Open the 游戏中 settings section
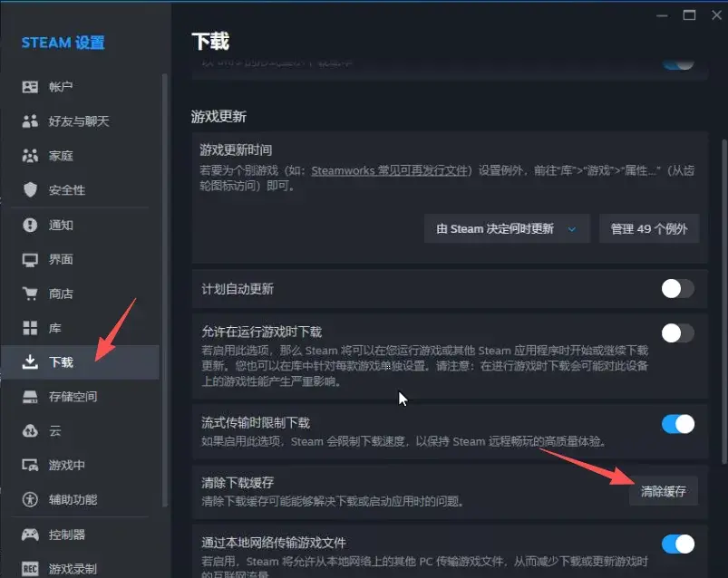The height and width of the screenshot is (578, 728). coord(80,466)
